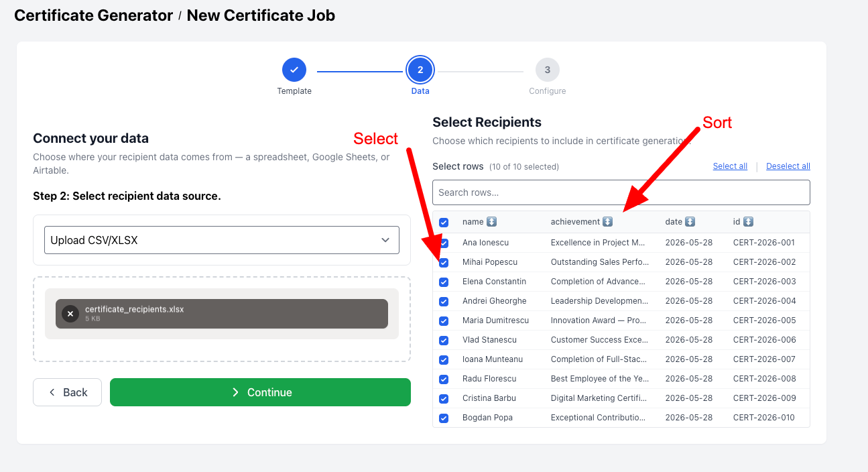Click the Leadership Developmen... cell

point(599,301)
